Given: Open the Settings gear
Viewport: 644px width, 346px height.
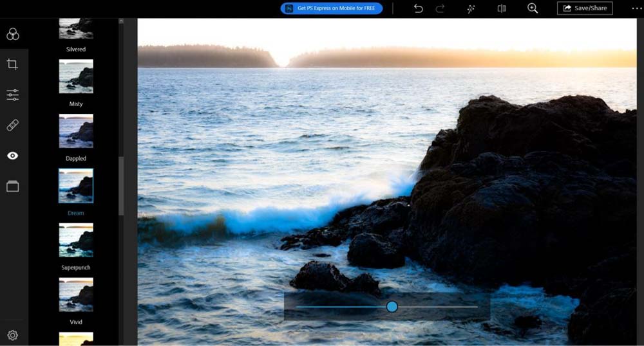Looking at the screenshot, I should [13, 335].
